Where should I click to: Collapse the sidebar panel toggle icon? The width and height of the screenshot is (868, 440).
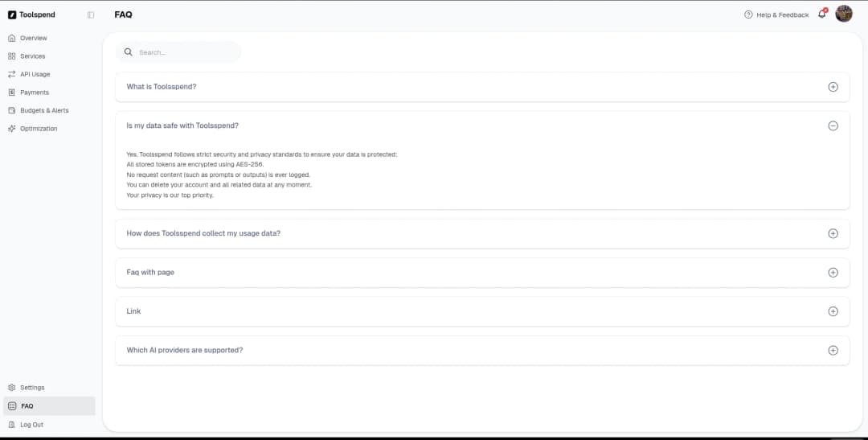pos(91,15)
